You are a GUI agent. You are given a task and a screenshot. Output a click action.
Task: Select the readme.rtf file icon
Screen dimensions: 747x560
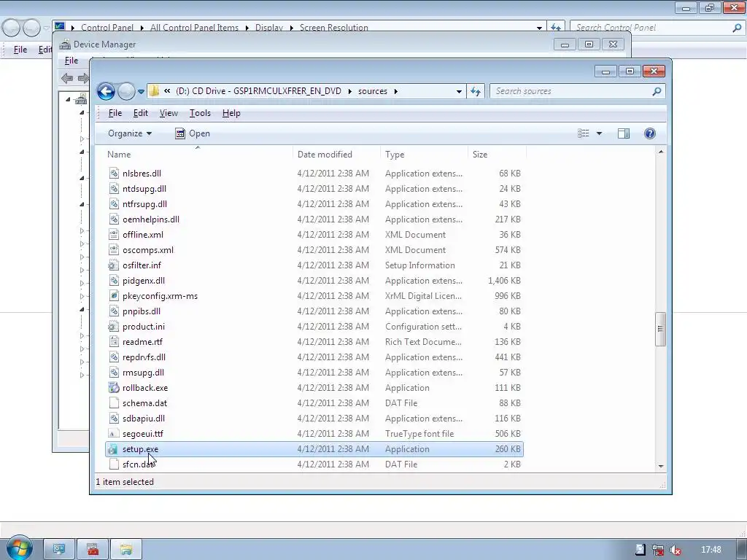click(x=113, y=342)
